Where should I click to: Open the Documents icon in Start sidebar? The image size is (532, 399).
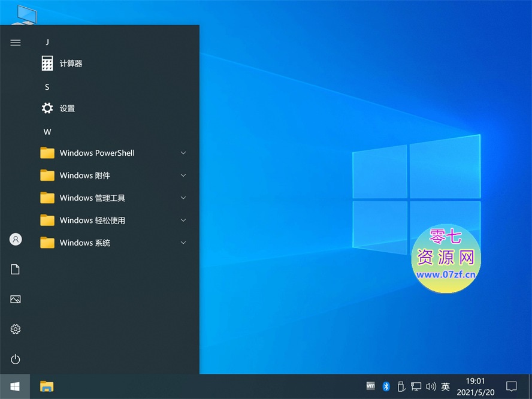pos(16,270)
